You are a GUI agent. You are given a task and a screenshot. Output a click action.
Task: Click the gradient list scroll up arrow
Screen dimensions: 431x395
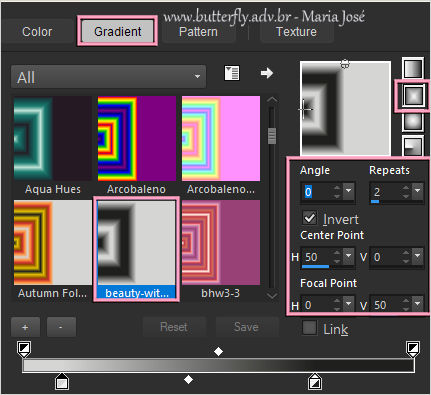pyautogui.click(x=272, y=100)
